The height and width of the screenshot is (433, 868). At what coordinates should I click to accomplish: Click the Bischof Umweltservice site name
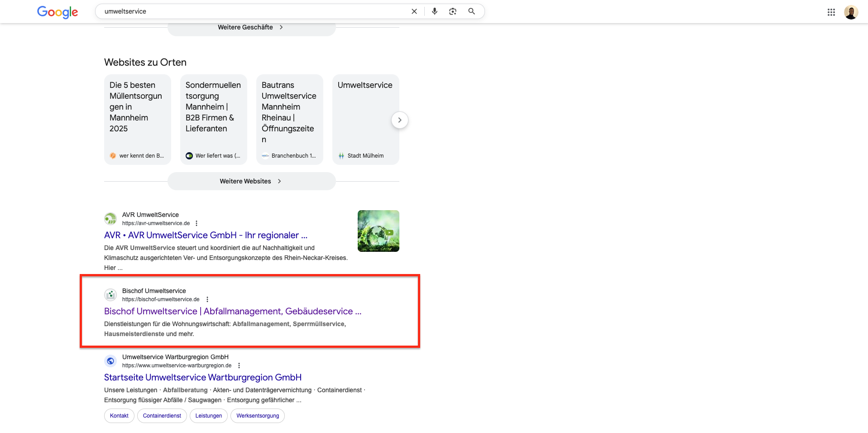click(154, 291)
